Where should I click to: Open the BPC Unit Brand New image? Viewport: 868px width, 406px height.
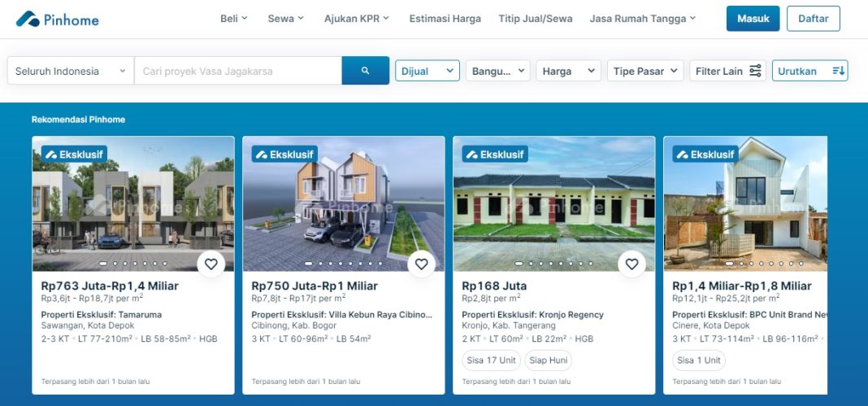click(x=745, y=204)
